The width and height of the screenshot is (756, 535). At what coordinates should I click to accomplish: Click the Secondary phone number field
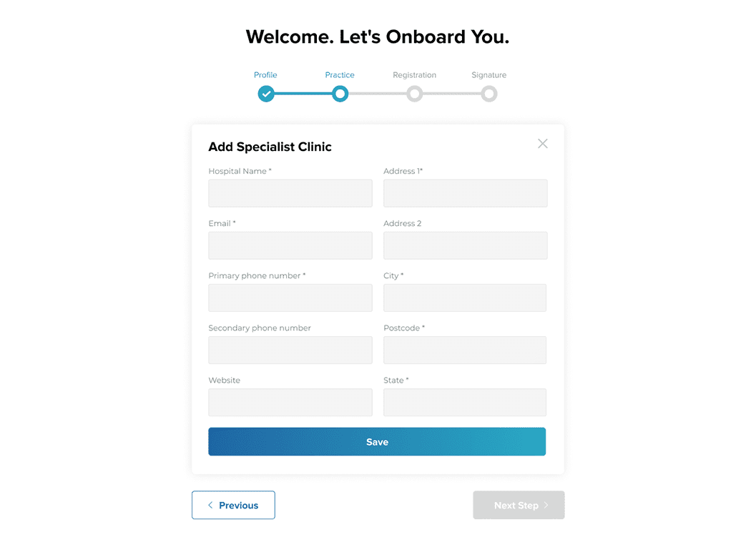pyautogui.click(x=290, y=350)
